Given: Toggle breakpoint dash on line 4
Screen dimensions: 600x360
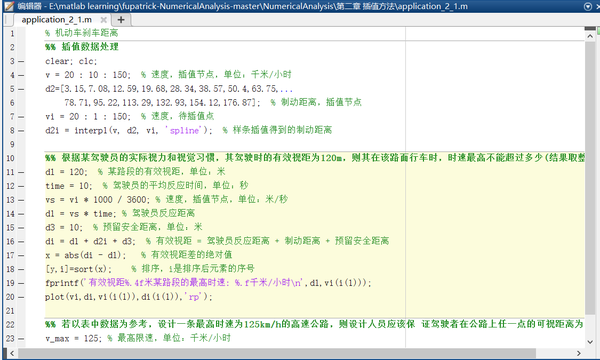Looking at the screenshot, I should [x=21, y=75].
